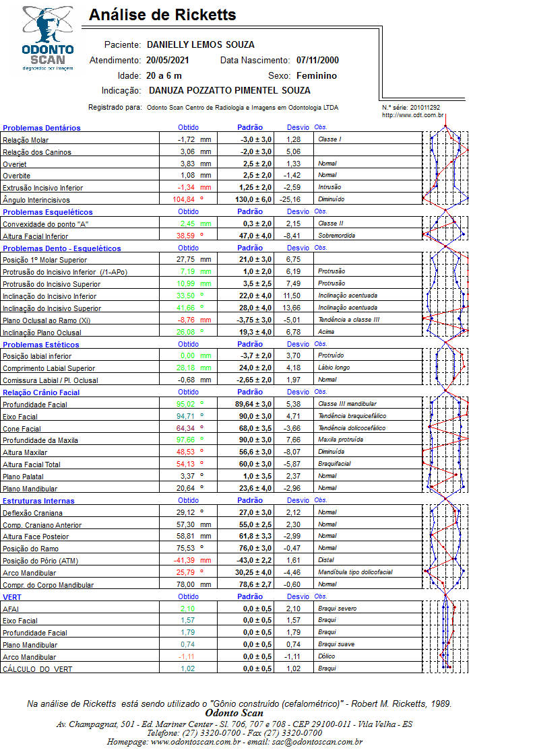Click Compr. do Corpo Mandibular value 78,00
This screenshot has height=756, width=535.
[x=186, y=584]
